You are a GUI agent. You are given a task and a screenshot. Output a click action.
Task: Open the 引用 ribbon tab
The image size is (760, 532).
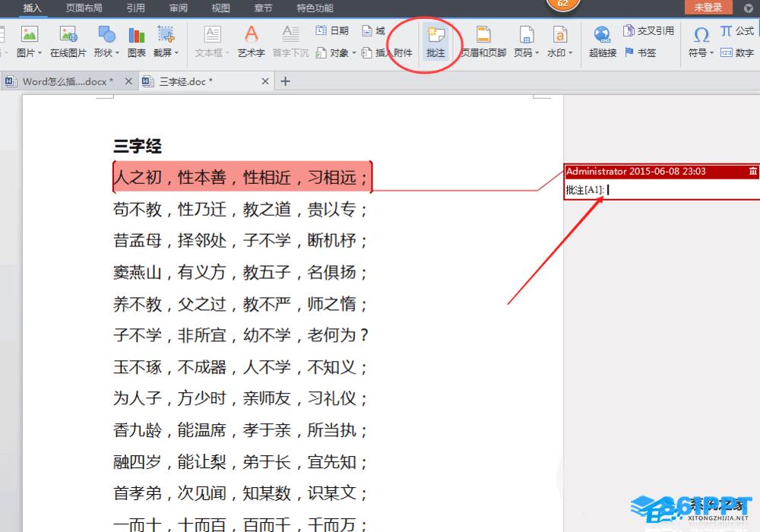[136, 8]
